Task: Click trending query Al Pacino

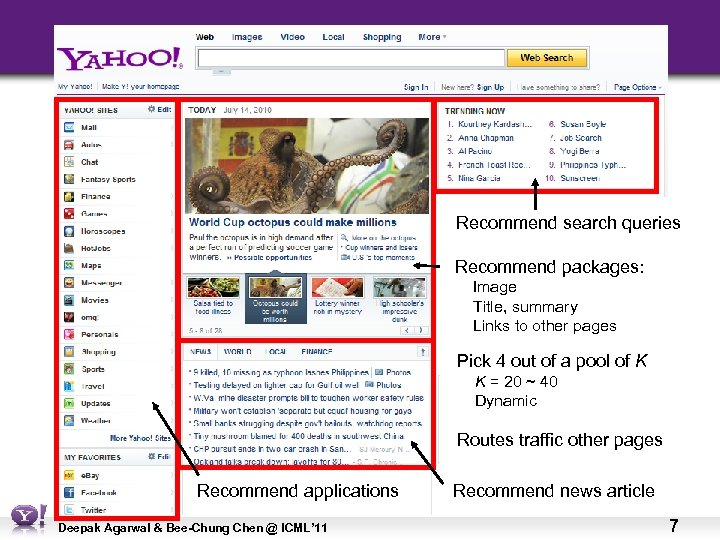Action: pos(475,151)
